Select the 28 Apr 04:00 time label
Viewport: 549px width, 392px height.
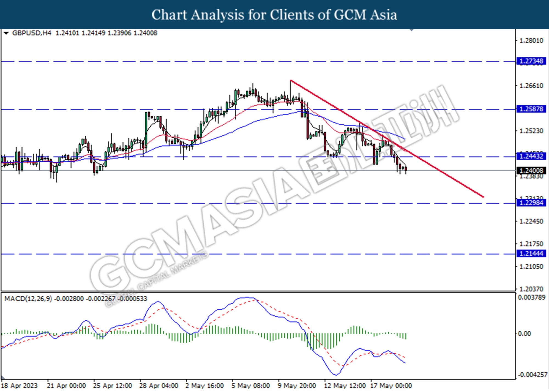click(x=159, y=386)
